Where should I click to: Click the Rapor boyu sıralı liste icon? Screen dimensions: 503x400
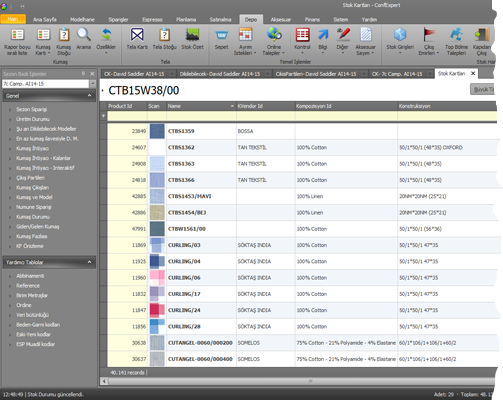pyautogui.click(x=17, y=35)
